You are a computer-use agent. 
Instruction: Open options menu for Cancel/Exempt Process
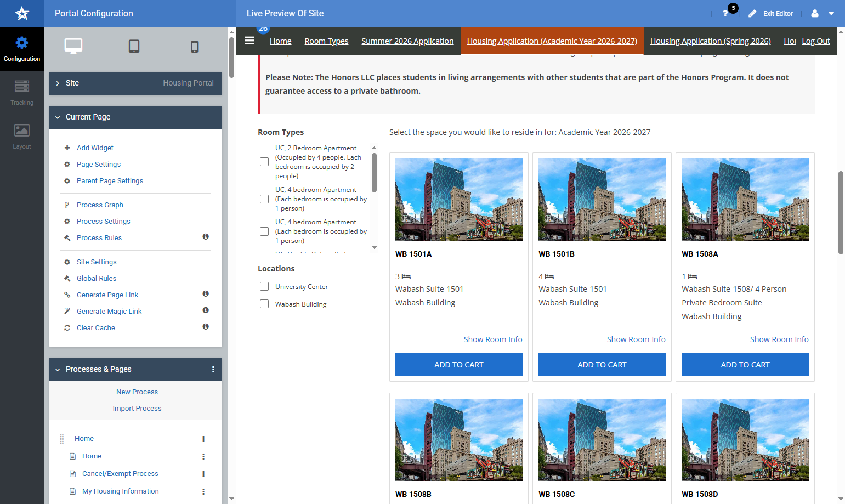pyautogui.click(x=203, y=474)
